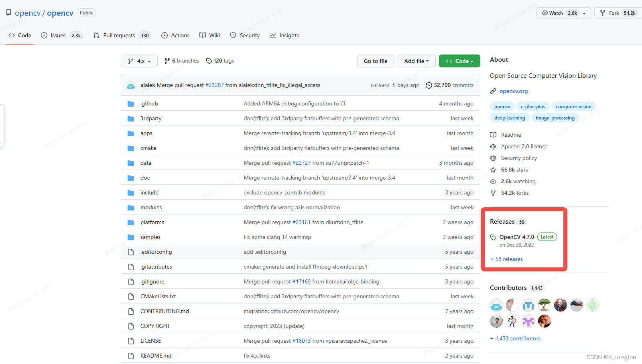Image resolution: width=642 pixels, height=364 pixels.
Task: Open the Wiki tab
Action: pos(210,35)
